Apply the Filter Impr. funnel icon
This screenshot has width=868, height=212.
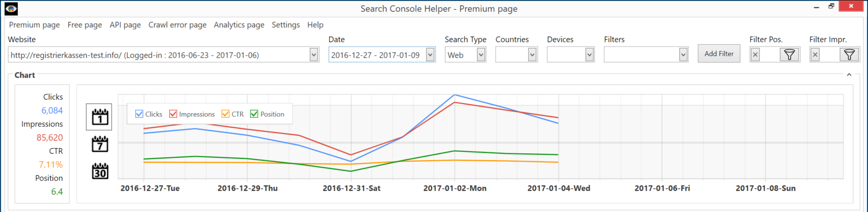pyautogui.click(x=849, y=55)
